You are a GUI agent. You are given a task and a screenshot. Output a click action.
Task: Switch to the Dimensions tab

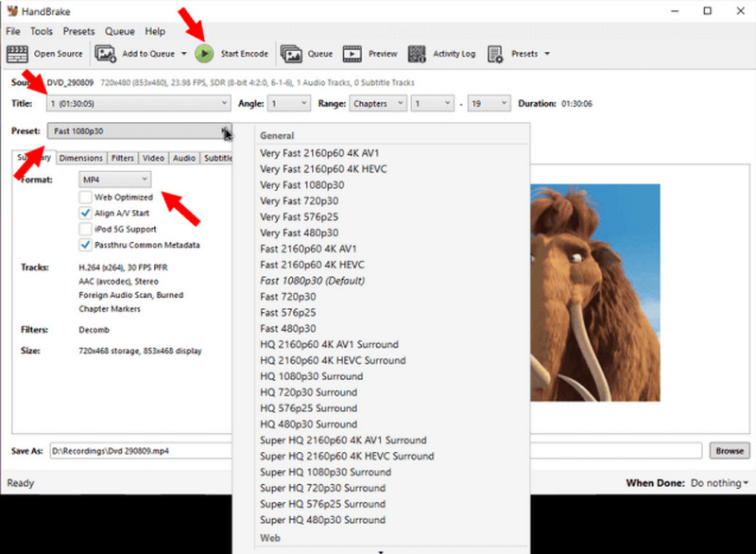tap(80, 158)
